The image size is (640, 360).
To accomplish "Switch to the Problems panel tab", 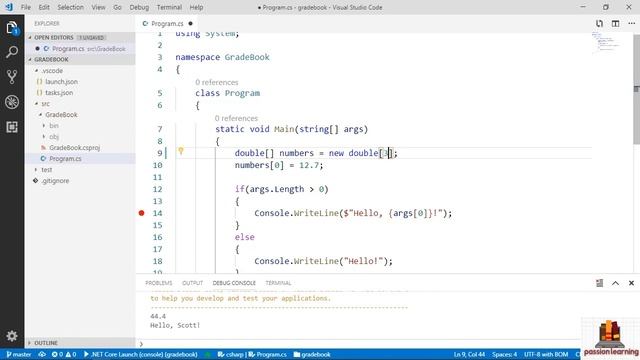I will 159,283.
